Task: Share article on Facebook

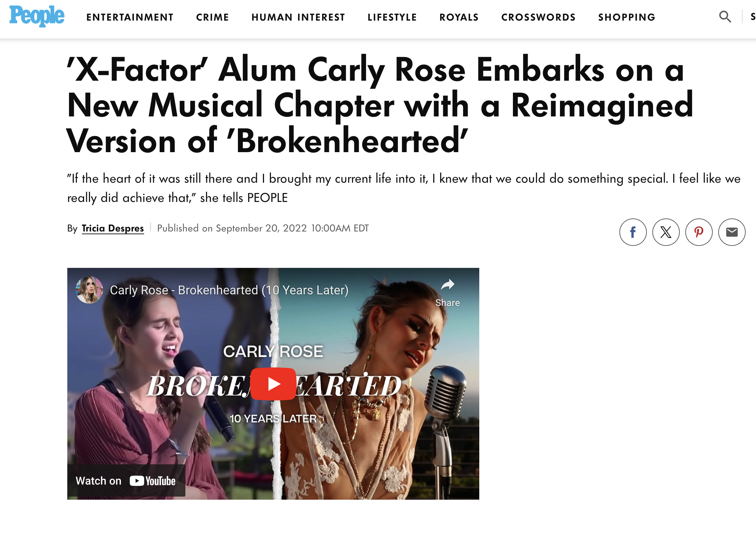Action: click(x=633, y=232)
